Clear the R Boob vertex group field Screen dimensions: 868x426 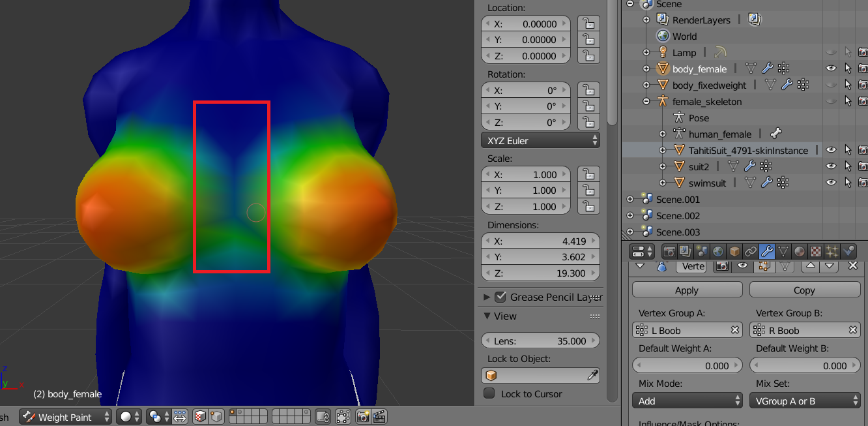[852, 330]
